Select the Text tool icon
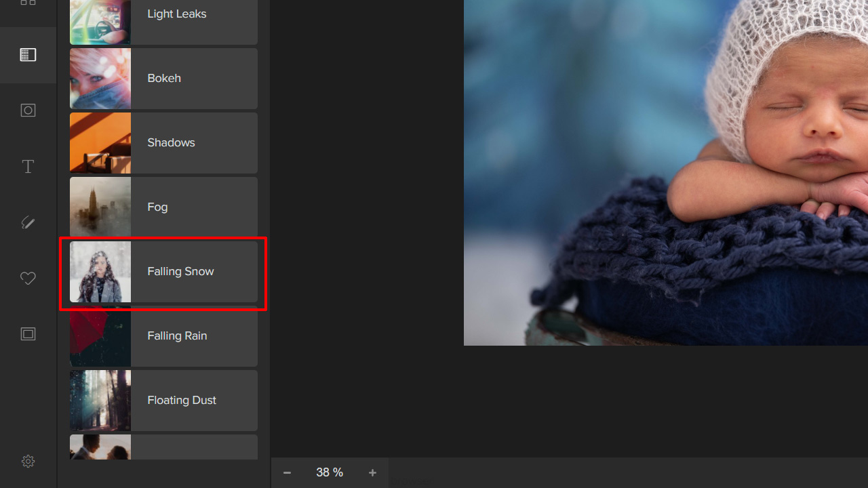This screenshot has width=868, height=488. pyautogui.click(x=28, y=167)
